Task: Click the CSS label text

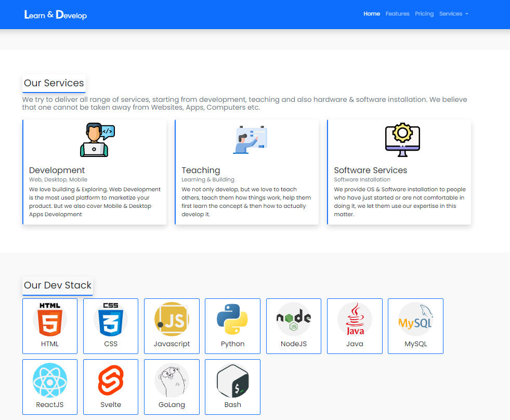Action: click(x=111, y=344)
